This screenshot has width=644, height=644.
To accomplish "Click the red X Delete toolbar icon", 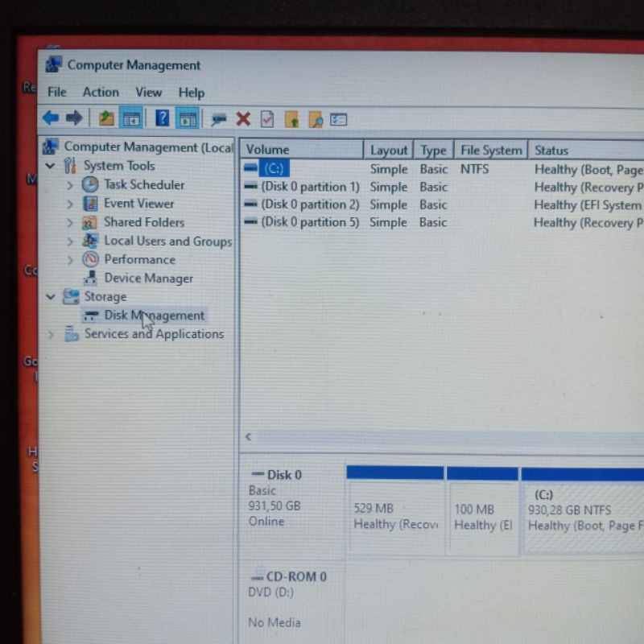I will (243, 119).
